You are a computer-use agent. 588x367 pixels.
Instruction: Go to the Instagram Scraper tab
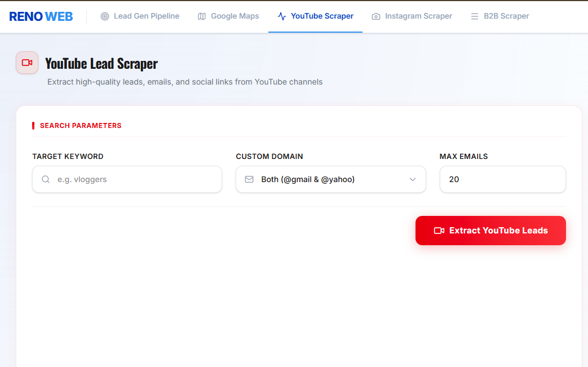412,16
